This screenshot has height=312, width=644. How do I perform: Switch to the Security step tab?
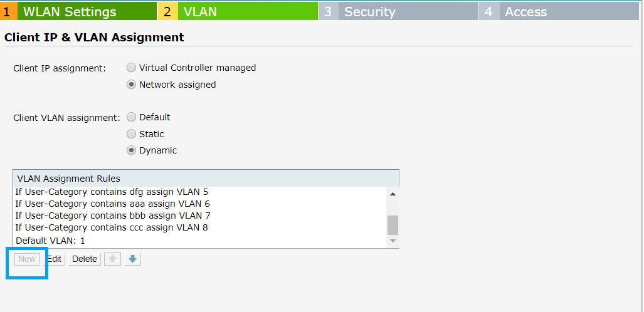click(x=398, y=11)
